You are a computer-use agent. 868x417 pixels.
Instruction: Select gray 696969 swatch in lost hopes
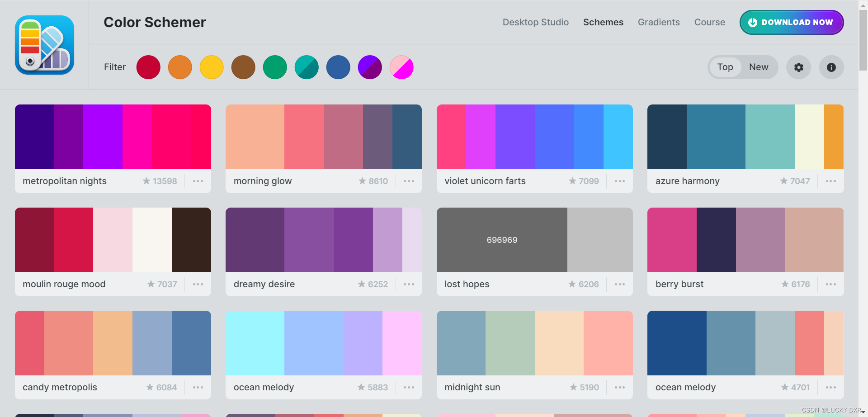[x=502, y=240]
